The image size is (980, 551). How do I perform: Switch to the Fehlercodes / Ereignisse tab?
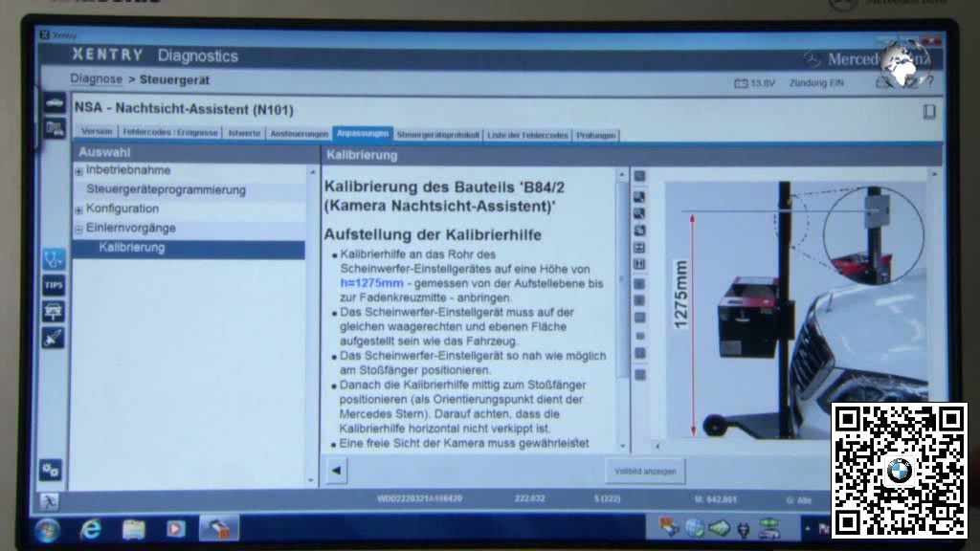pos(170,132)
